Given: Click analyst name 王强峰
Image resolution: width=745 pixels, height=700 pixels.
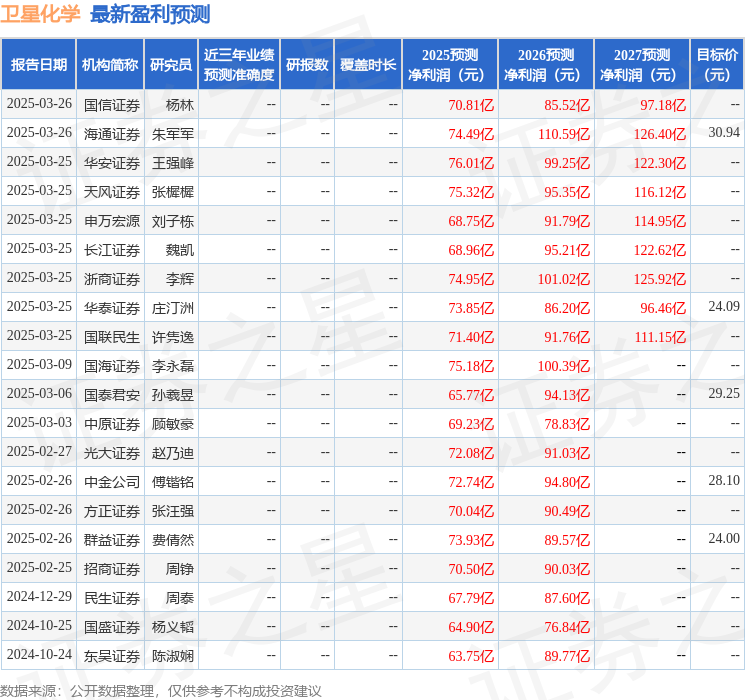Looking at the screenshot, I should 173,163.
